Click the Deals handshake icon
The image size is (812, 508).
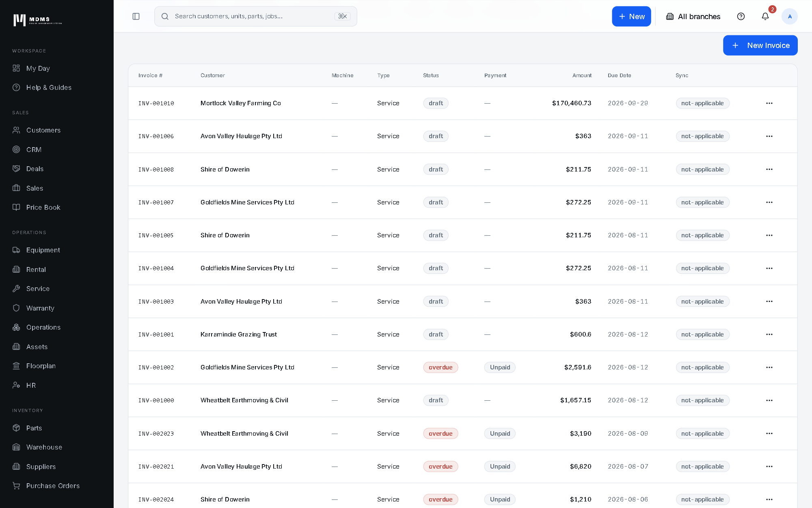(x=16, y=169)
